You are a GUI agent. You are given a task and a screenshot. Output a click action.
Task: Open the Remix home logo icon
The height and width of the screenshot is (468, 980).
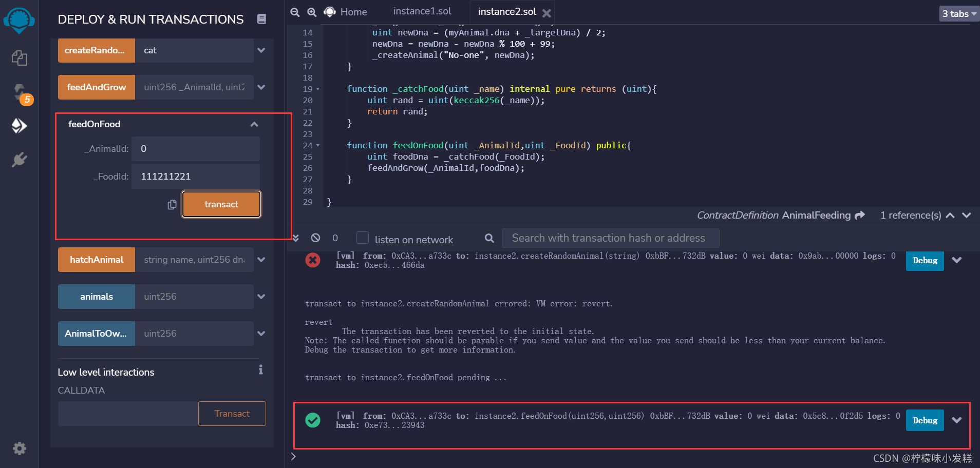coord(19,21)
